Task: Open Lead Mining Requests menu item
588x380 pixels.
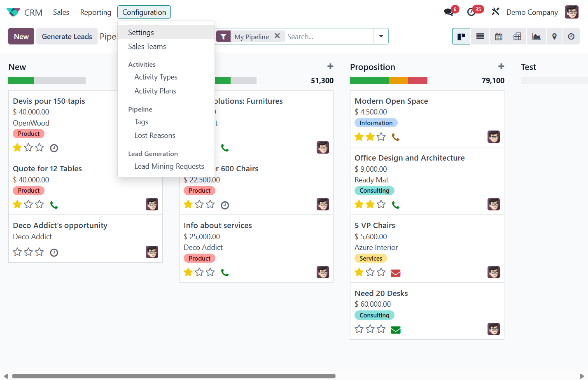Action: 166,166
